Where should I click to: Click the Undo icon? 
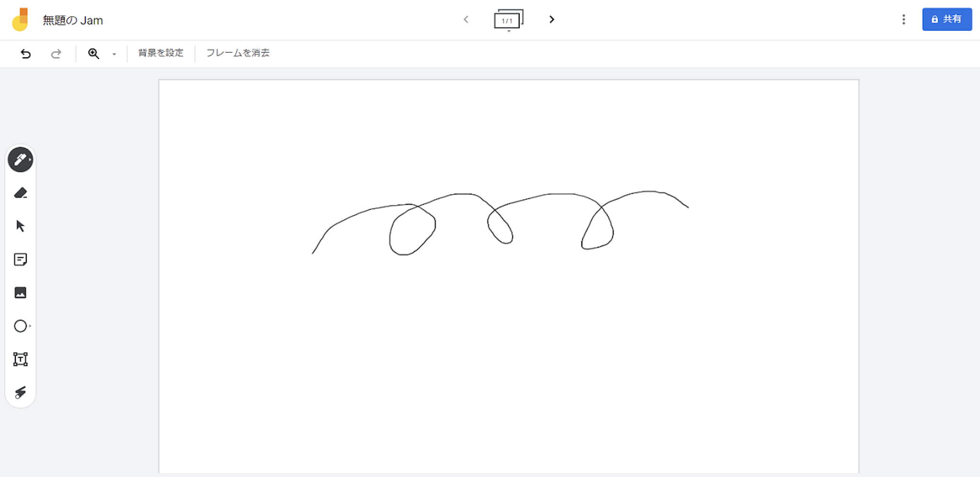coord(26,54)
